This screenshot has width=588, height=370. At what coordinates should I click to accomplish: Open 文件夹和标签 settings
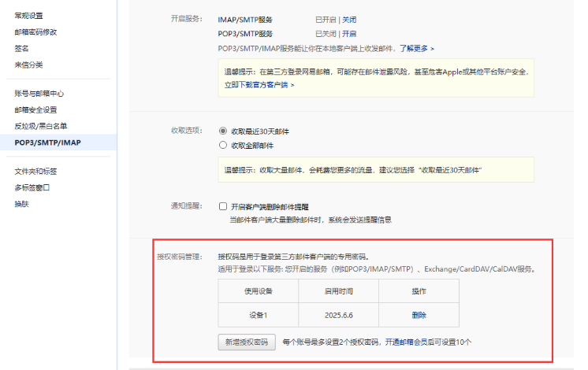coord(35,171)
